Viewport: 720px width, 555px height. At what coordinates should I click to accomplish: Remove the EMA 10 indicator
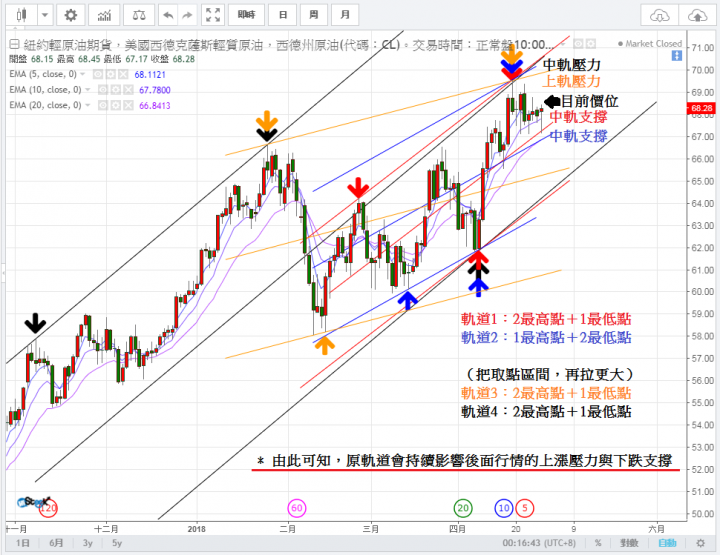point(128,90)
